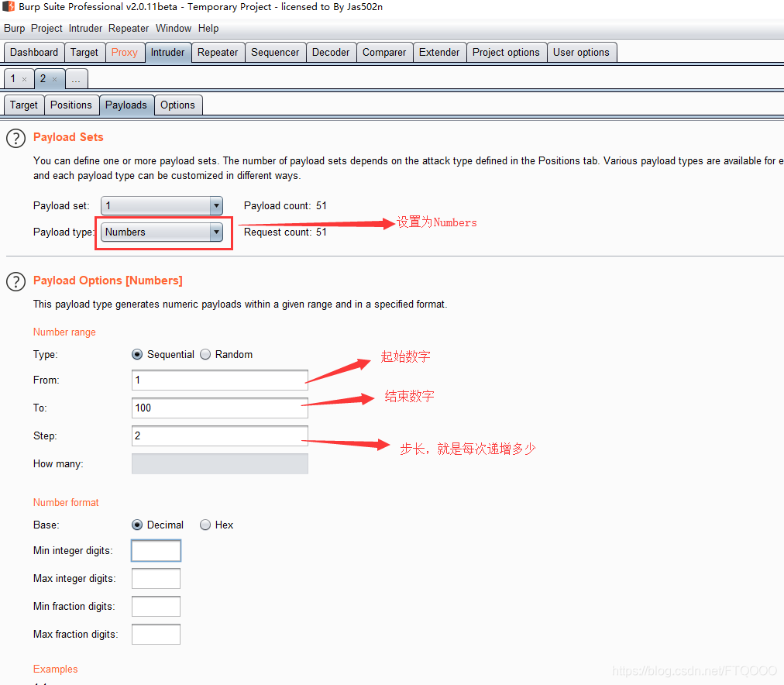Open the Project menu
Image resolution: width=784 pixels, height=685 pixels.
click(46, 29)
